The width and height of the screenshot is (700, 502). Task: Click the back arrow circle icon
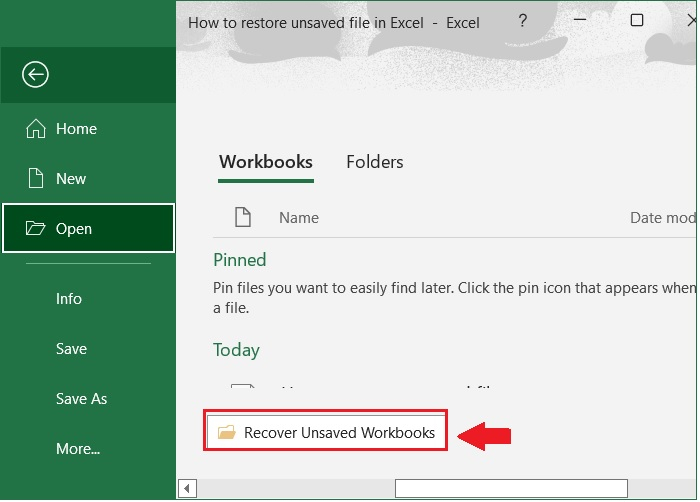coord(35,74)
